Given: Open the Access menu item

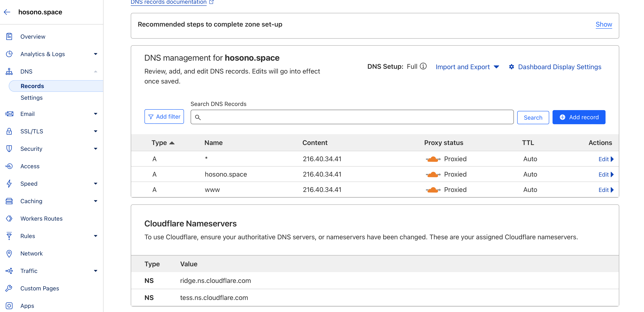Looking at the screenshot, I should 30,166.
